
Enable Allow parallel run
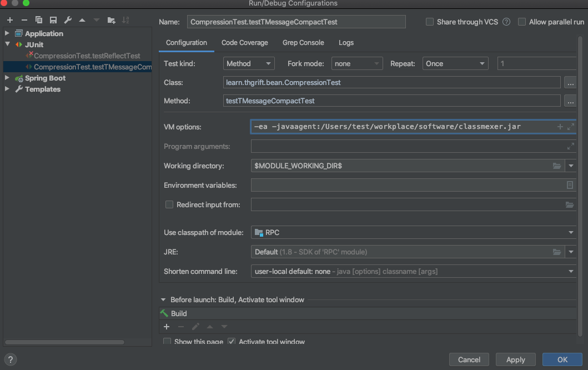click(522, 22)
